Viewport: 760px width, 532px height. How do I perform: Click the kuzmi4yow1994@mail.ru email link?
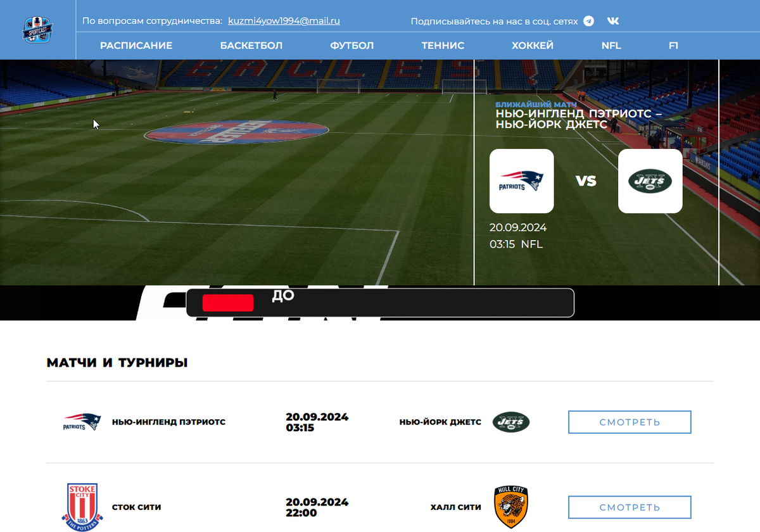(284, 21)
